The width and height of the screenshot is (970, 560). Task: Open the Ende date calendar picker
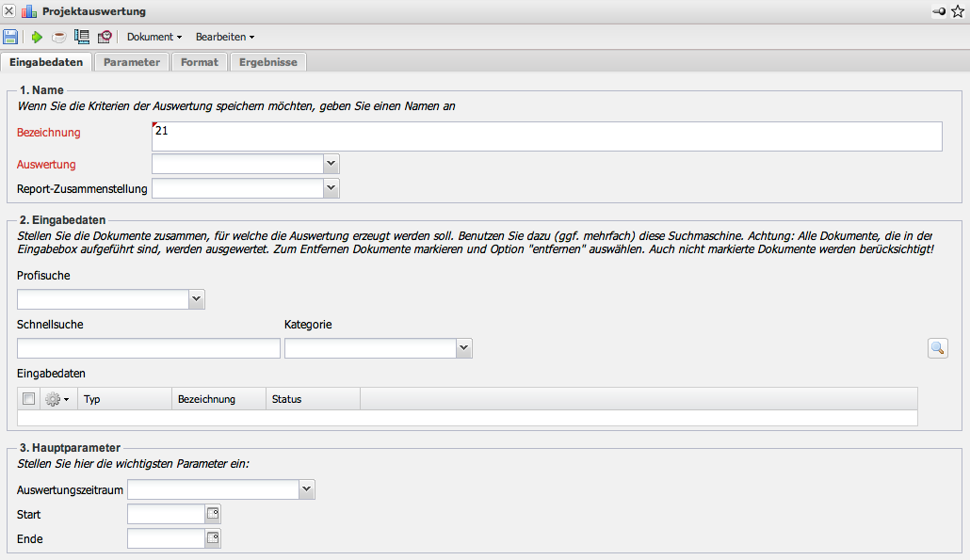point(213,538)
